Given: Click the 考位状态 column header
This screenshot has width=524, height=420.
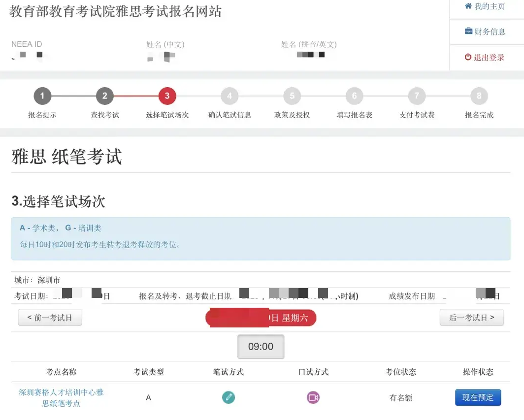Looking at the screenshot, I should click(401, 372).
